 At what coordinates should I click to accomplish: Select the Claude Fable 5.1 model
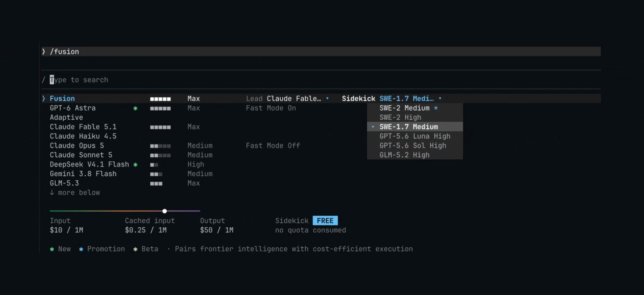(x=83, y=127)
